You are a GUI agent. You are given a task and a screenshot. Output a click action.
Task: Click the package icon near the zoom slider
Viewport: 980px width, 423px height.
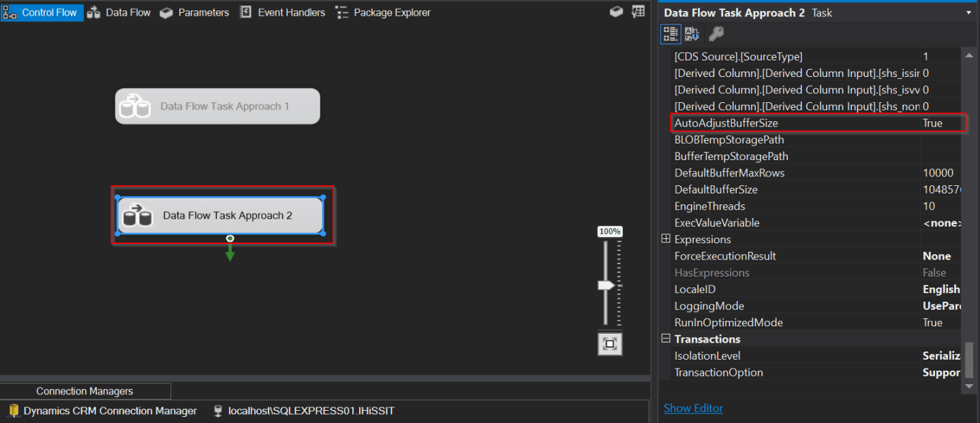click(x=615, y=12)
